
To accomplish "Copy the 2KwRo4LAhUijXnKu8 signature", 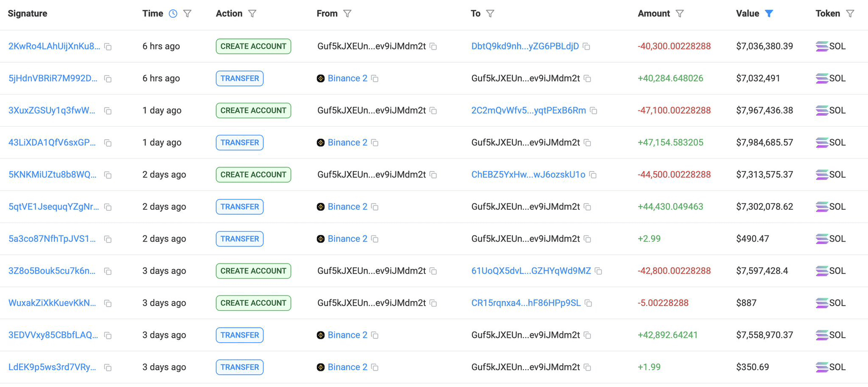I will coord(108,47).
